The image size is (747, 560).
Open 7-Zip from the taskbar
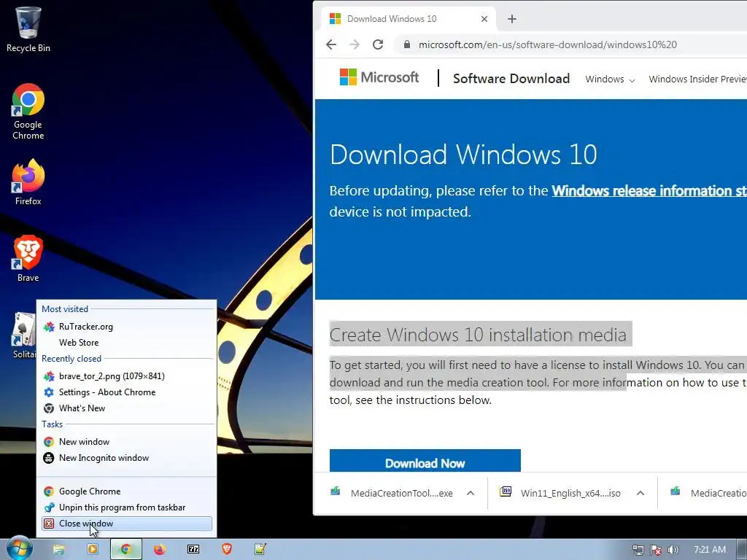tap(193, 550)
